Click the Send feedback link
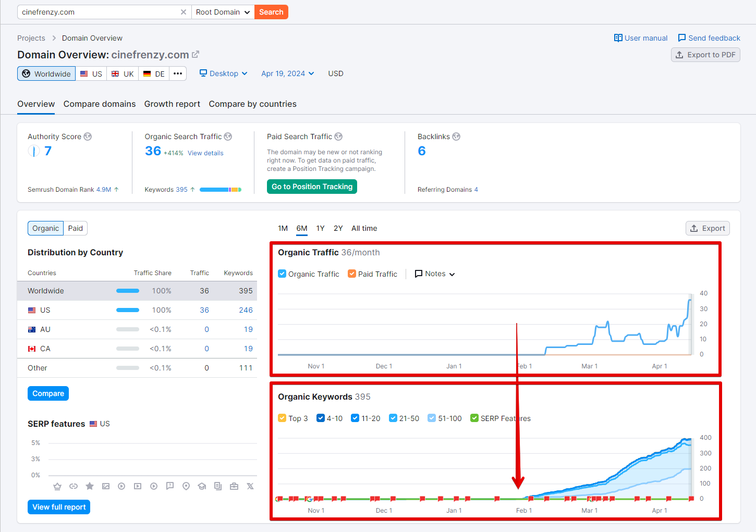 coord(709,38)
